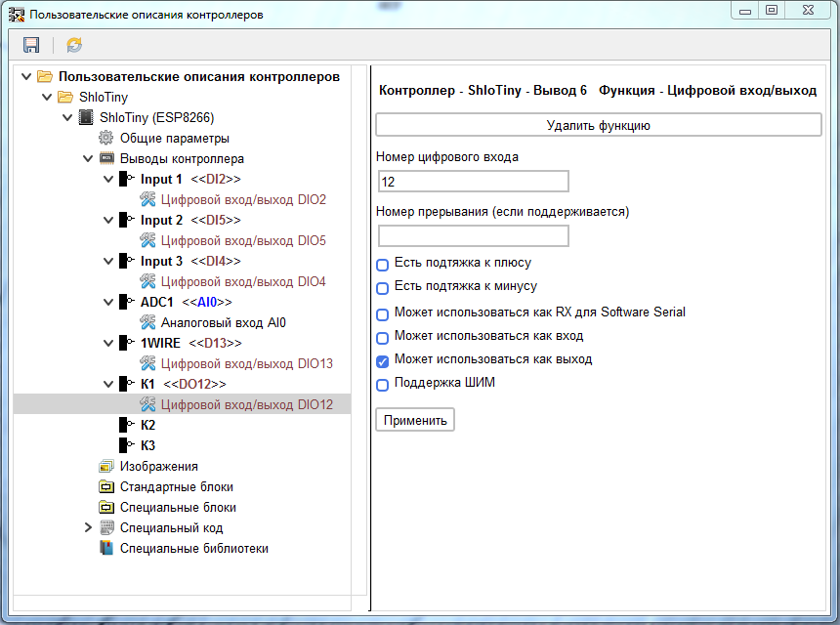This screenshot has height=625, width=840.
Task: Uncheck Может использоваться как выход
Action: click(x=382, y=361)
